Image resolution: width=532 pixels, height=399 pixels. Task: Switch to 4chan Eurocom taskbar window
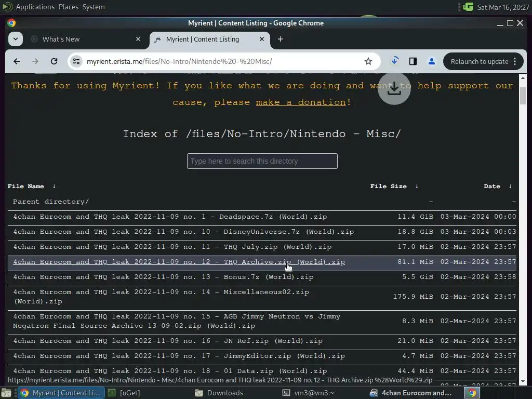411,393
